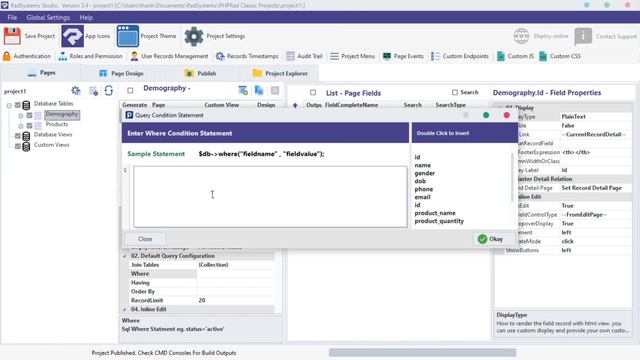This screenshot has height=360, width=640.
Task: Open the Custom CSS editor
Action: [x=560, y=56]
